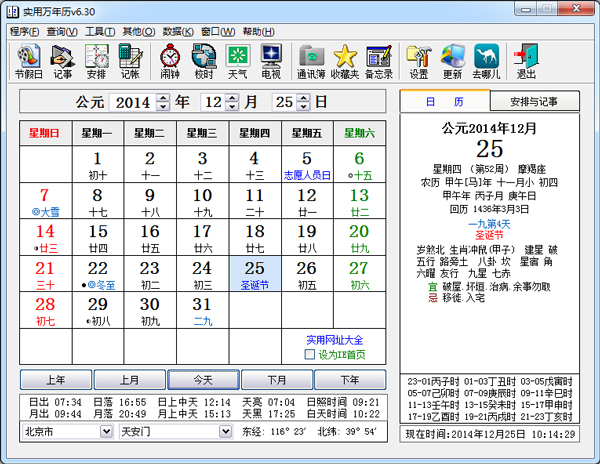The height and width of the screenshot is (464, 600).
Task: Click the day field showing 25
Action: (x=285, y=102)
